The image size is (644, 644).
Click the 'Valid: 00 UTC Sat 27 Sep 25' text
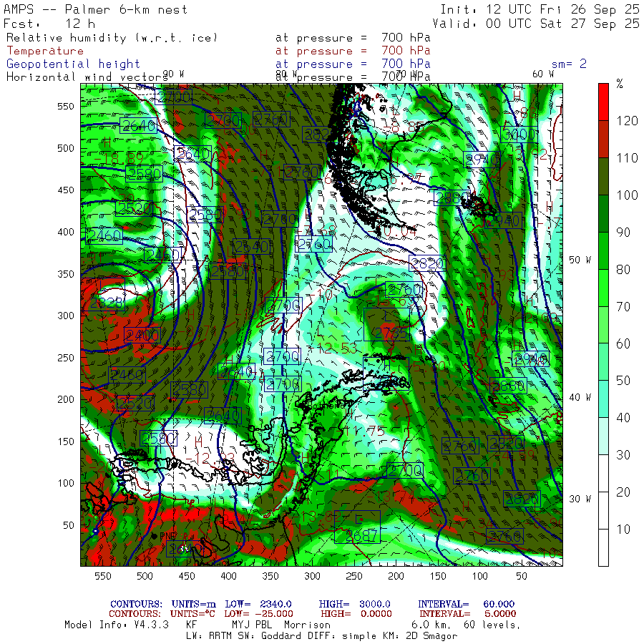pos(540,23)
